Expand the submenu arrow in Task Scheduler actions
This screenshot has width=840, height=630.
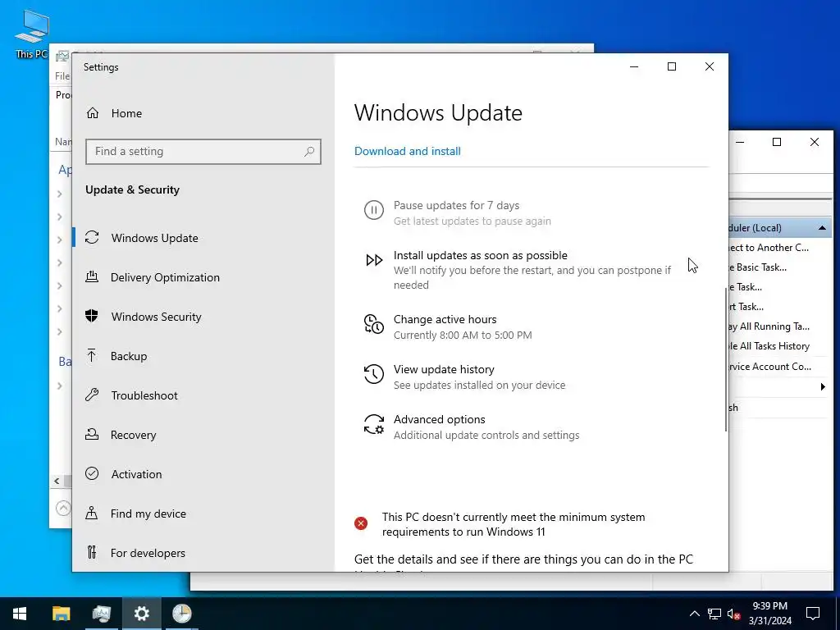[x=823, y=387]
